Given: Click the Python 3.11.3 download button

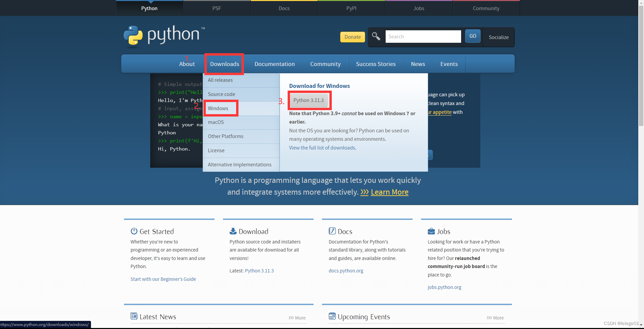Looking at the screenshot, I should (309, 100).
